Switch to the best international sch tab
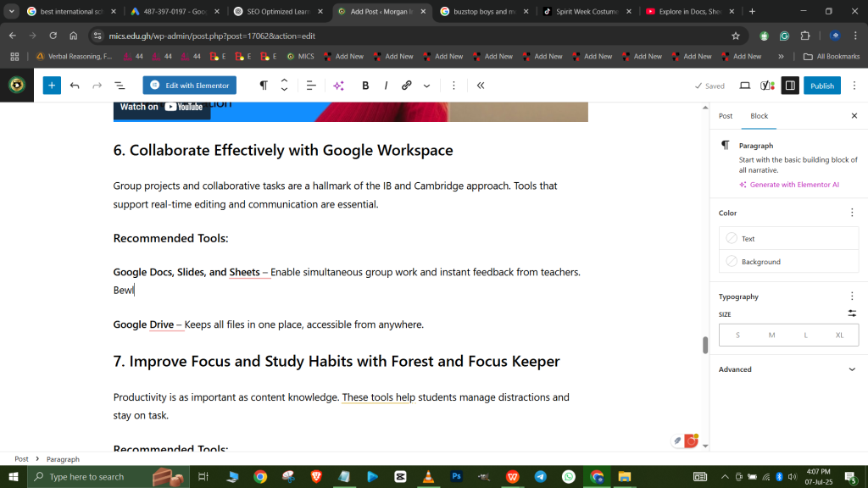The height and width of the screenshot is (488, 868). 71,11
